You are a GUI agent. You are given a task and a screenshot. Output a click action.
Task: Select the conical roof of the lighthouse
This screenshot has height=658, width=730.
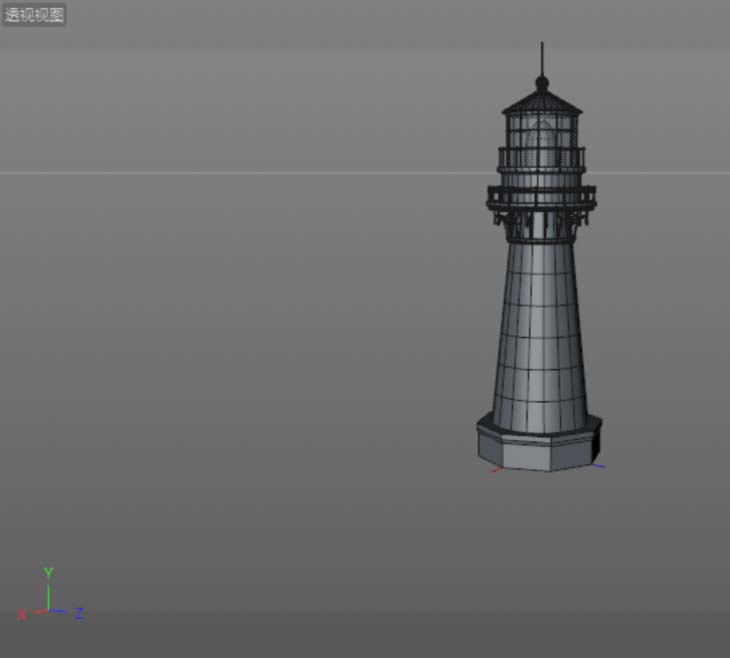tap(542, 100)
